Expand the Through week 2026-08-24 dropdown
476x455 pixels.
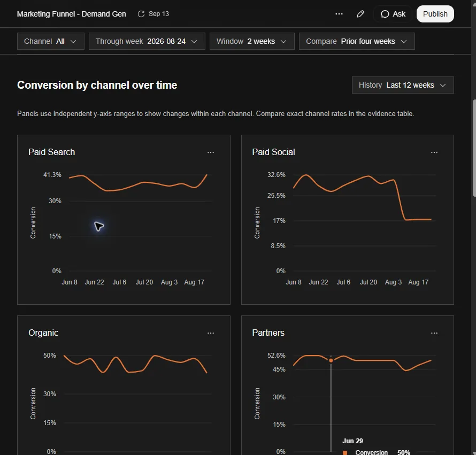tap(147, 41)
